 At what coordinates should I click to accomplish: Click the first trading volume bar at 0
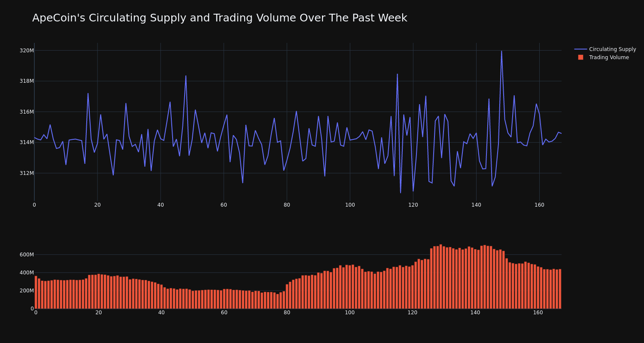click(36, 292)
